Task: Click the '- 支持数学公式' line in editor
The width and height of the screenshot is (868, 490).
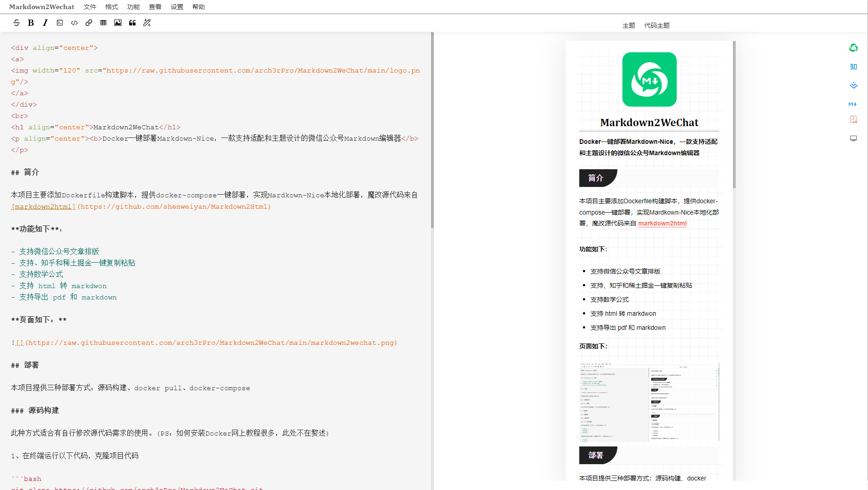Action: pos(37,274)
